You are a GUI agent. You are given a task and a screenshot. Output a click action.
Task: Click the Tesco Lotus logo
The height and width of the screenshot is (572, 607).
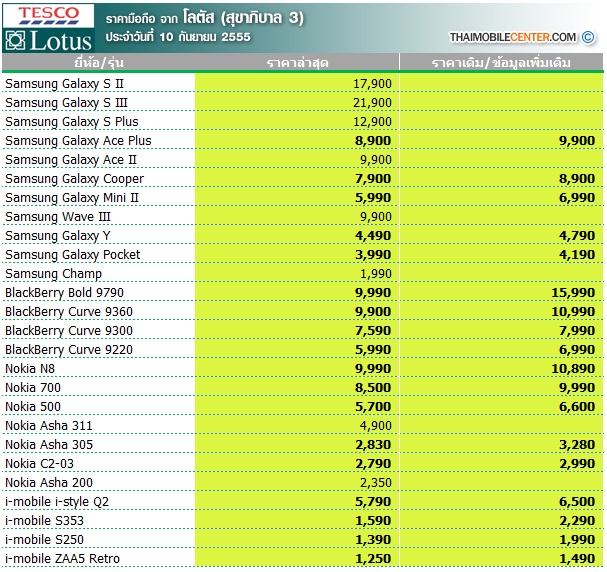click(x=48, y=28)
